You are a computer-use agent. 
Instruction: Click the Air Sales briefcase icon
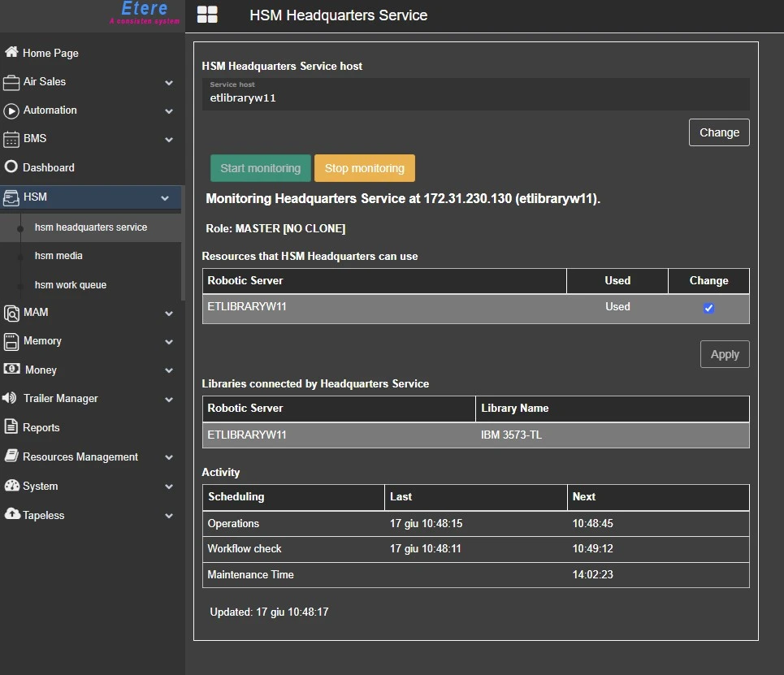click(x=11, y=82)
